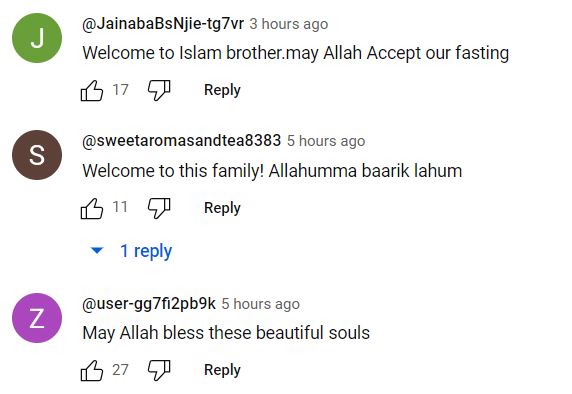The height and width of the screenshot is (394, 572).
Task: Click the '5 hours ago' timestamp beside @user-gg7fi2pb9k
Action: (261, 304)
